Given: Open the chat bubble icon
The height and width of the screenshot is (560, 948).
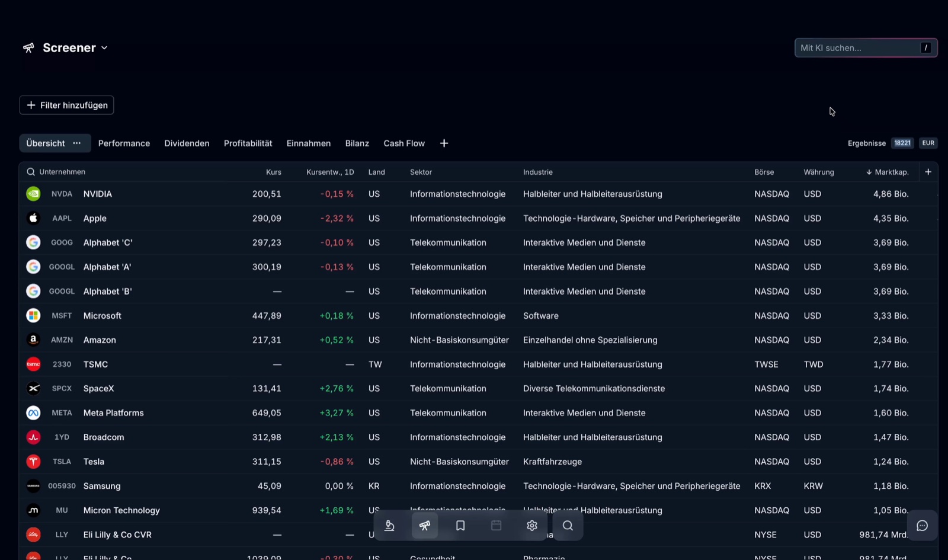Looking at the screenshot, I should (923, 526).
